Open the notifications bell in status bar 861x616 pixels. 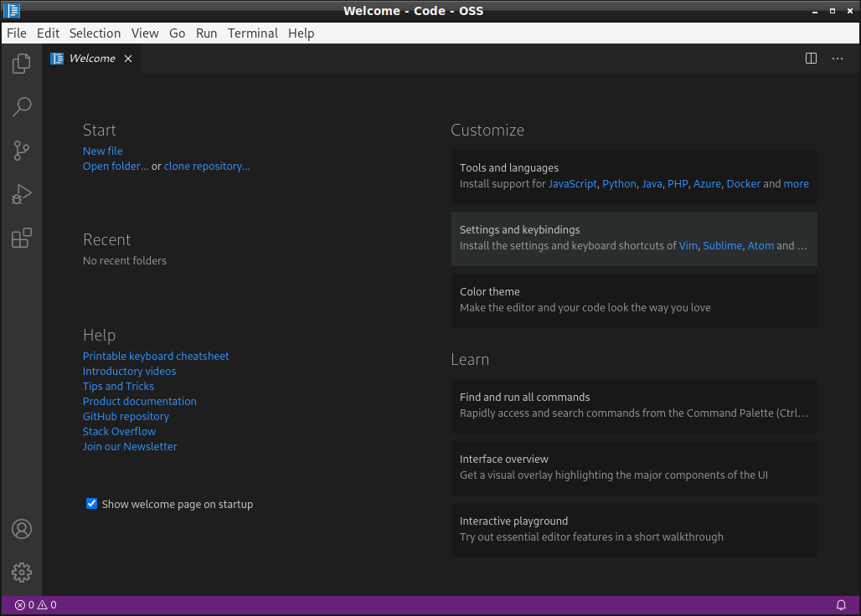point(841,605)
